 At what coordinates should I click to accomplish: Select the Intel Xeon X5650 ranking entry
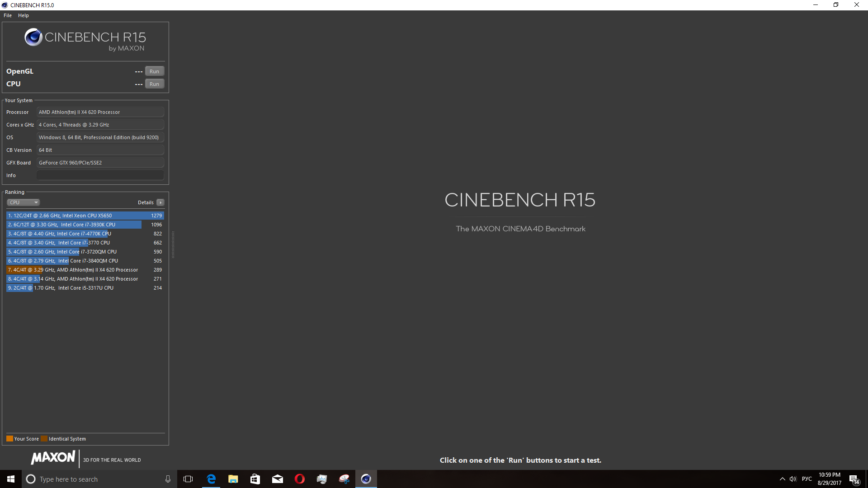pyautogui.click(x=85, y=216)
